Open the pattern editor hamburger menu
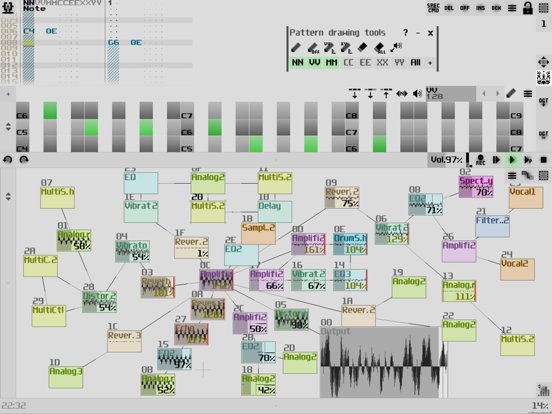The height and width of the screenshot is (414, 552). click(x=512, y=8)
